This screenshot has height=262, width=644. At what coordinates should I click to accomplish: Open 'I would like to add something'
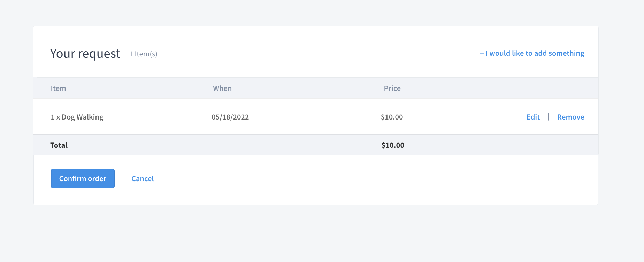[532, 53]
